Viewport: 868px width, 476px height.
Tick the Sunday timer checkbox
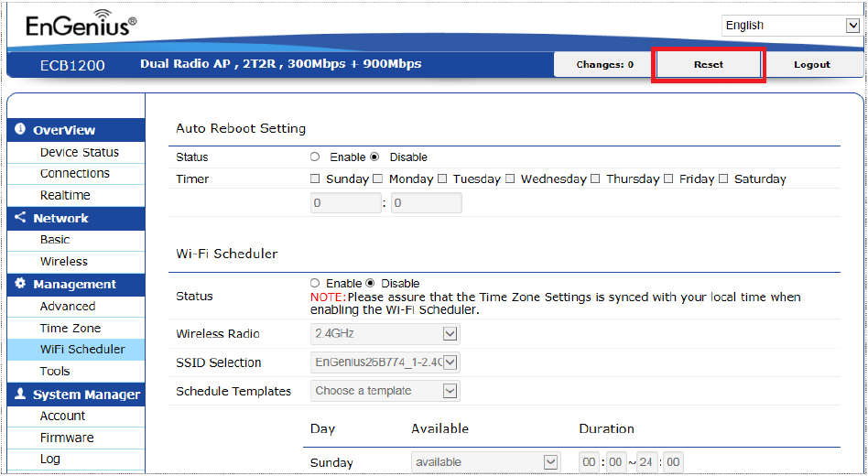tap(315, 178)
